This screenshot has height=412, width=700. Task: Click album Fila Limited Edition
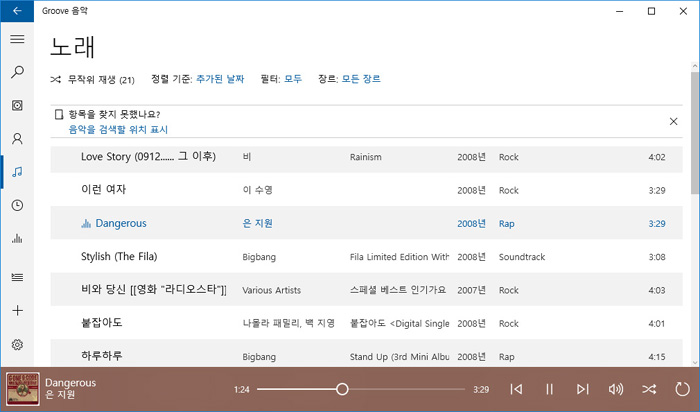pyautogui.click(x=400, y=257)
